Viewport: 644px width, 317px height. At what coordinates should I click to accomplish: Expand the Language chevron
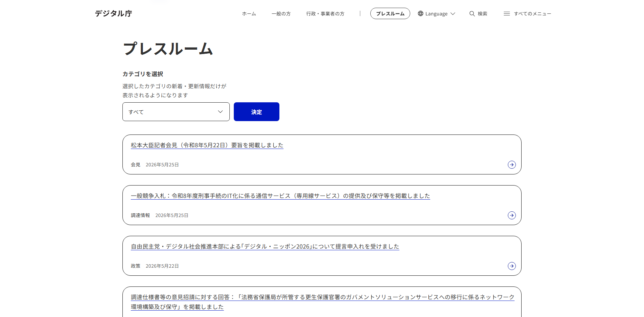click(x=453, y=14)
